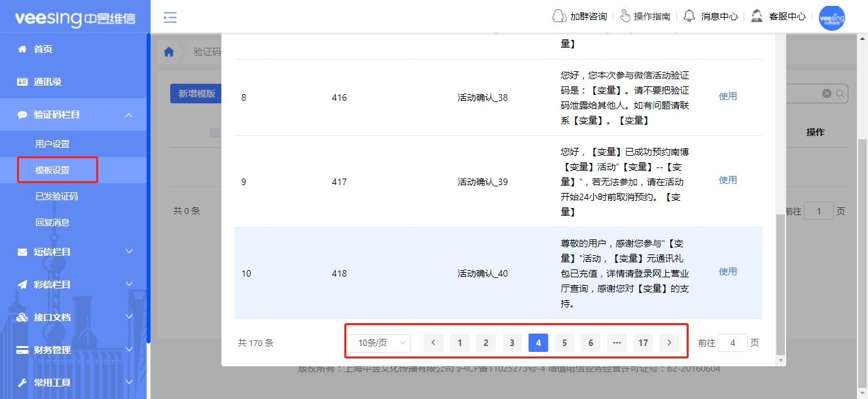Image resolution: width=868 pixels, height=399 pixels.
Task: Click the 彩信栏目 paper plane icon
Action: click(22, 285)
